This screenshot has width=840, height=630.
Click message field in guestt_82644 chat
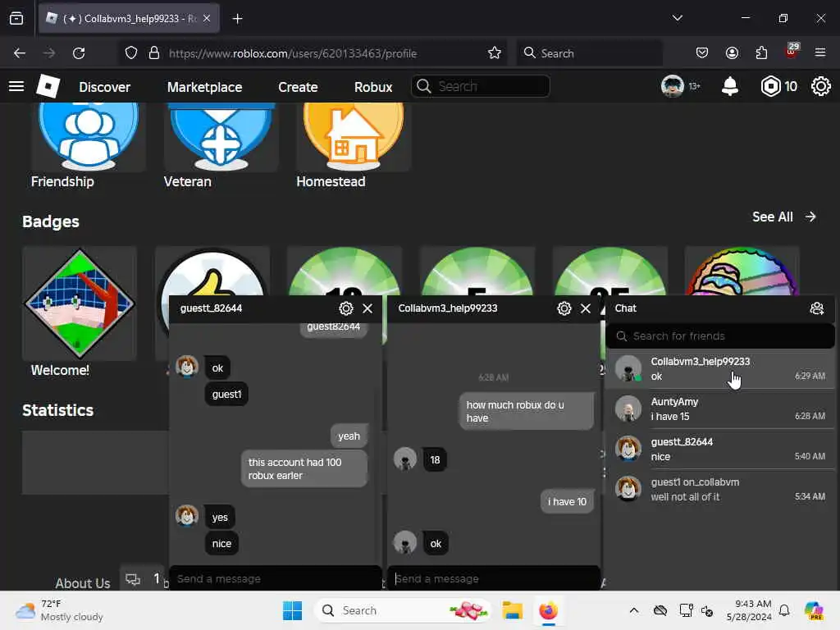tap(276, 578)
